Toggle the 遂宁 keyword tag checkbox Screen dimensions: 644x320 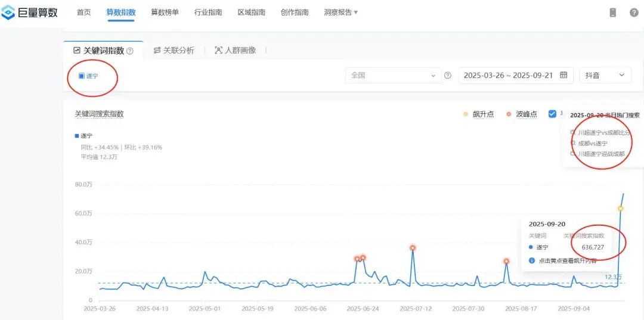pos(82,76)
